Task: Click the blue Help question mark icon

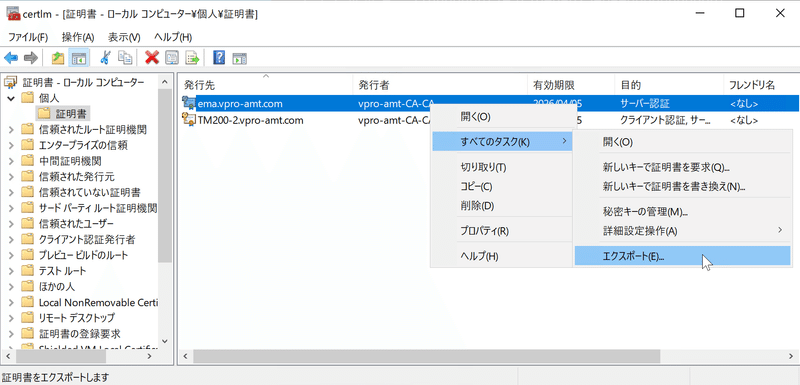Action: click(219, 58)
